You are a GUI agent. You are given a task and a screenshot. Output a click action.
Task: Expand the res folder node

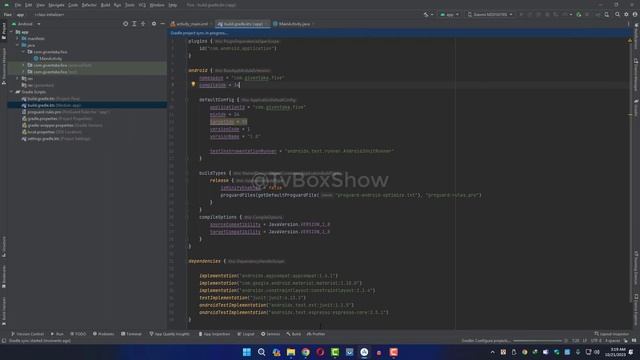point(18,78)
